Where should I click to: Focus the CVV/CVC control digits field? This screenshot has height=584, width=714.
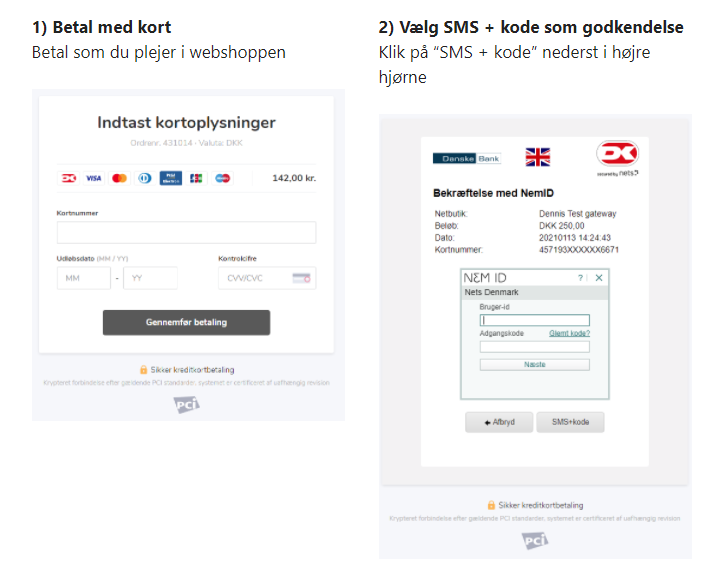coord(267,278)
